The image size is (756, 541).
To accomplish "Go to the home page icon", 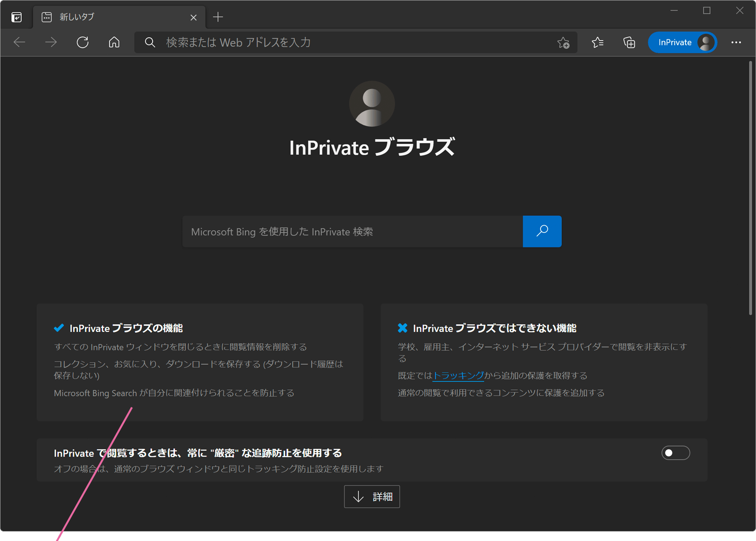I will tap(114, 42).
